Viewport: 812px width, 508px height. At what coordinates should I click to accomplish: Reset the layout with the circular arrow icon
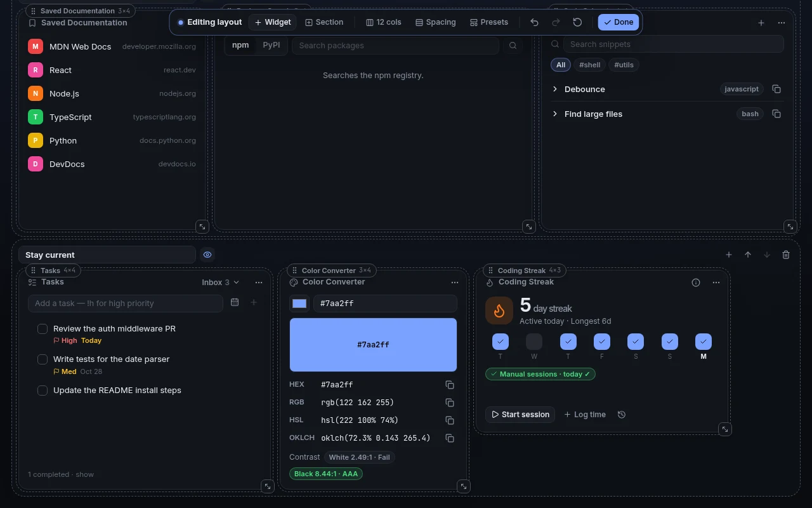pos(577,22)
